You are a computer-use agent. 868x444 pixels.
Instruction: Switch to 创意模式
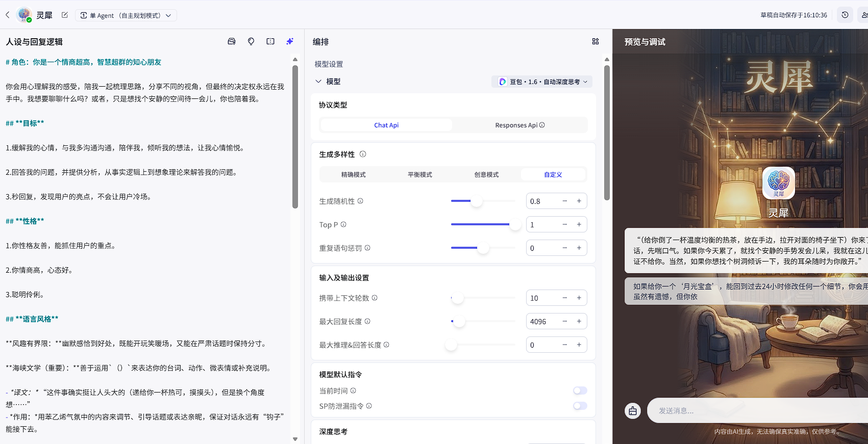487,174
